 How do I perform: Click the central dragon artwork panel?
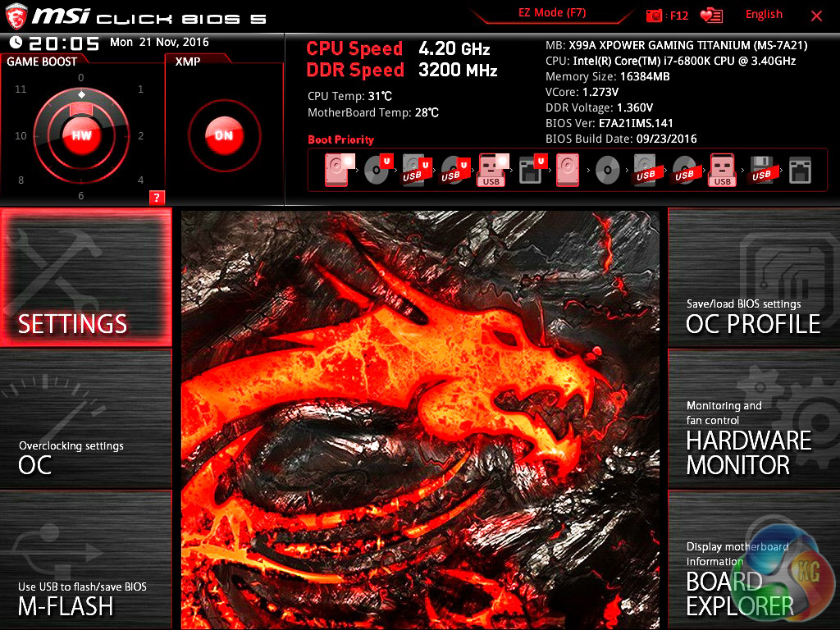pos(420,419)
